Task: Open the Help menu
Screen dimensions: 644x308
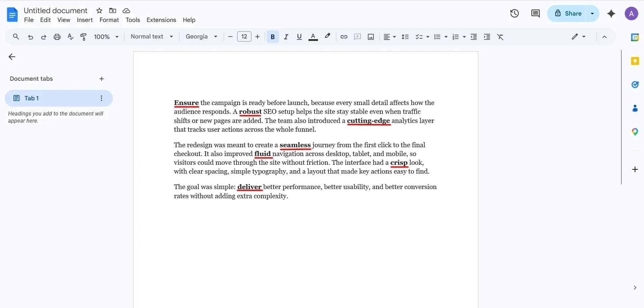Action: [189, 20]
